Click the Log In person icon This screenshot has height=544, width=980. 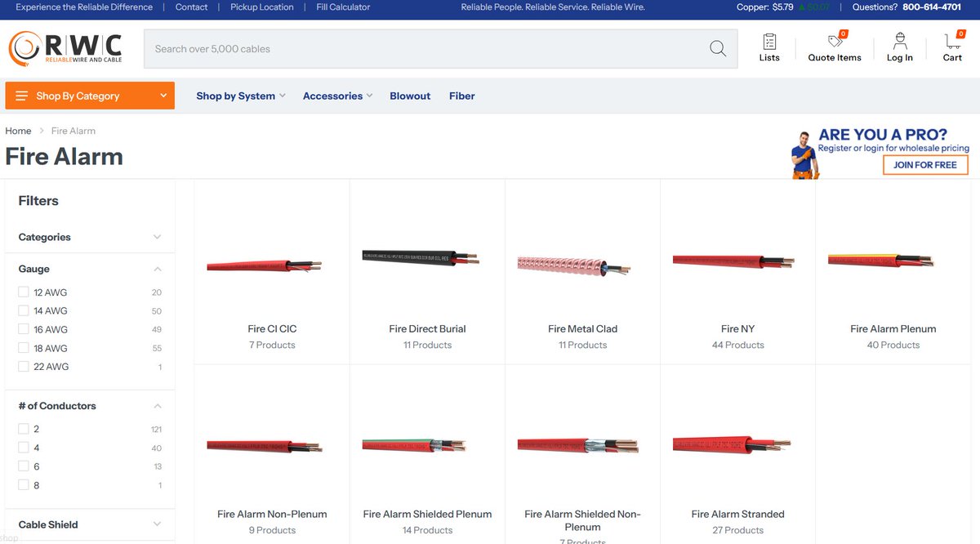900,42
